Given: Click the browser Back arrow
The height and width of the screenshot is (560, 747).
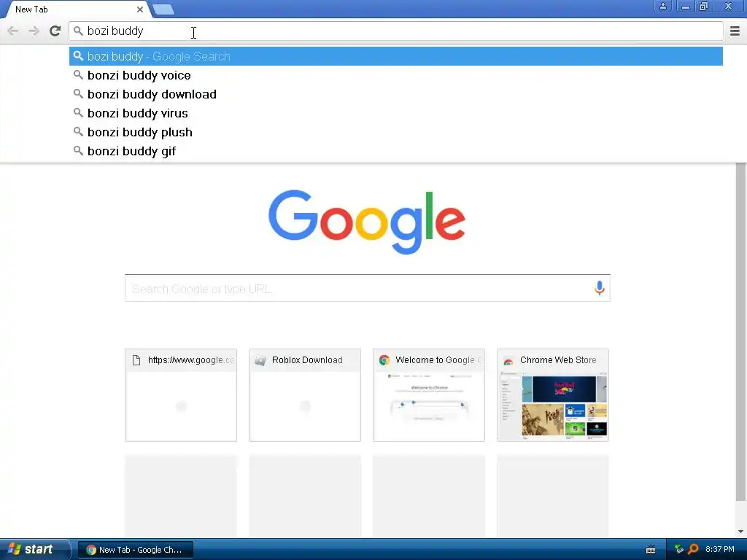Looking at the screenshot, I should (x=13, y=31).
